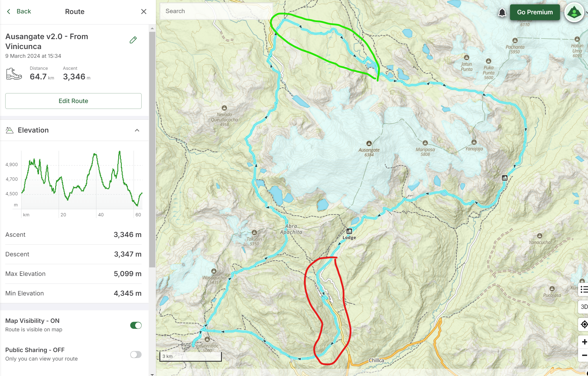Click the Edit Route button
This screenshot has height=376, width=588.
point(73,101)
